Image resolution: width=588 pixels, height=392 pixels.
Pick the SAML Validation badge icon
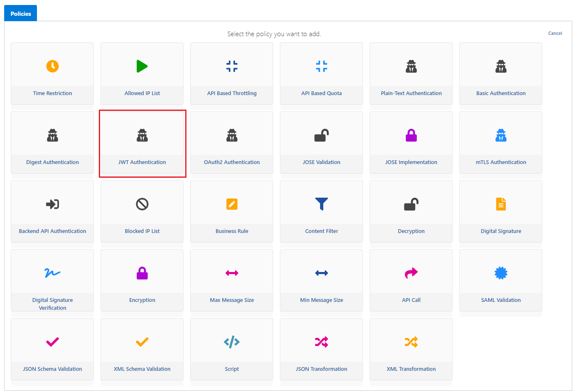[x=501, y=273]
